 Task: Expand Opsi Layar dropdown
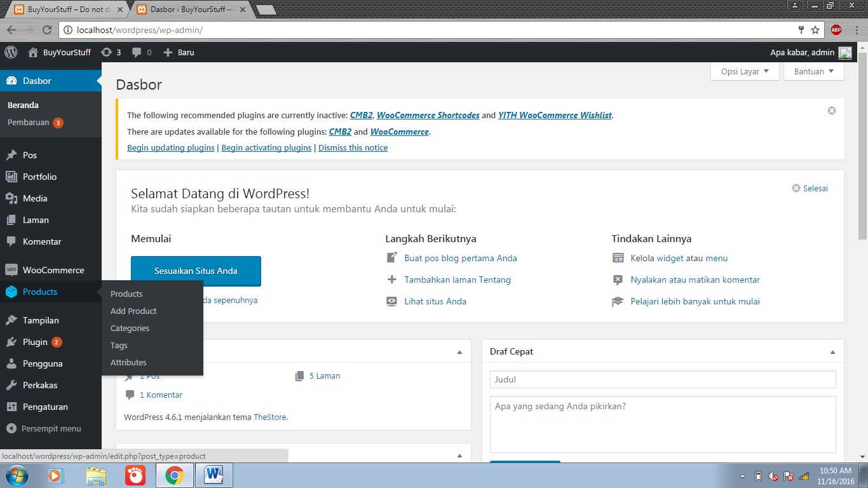745,71
